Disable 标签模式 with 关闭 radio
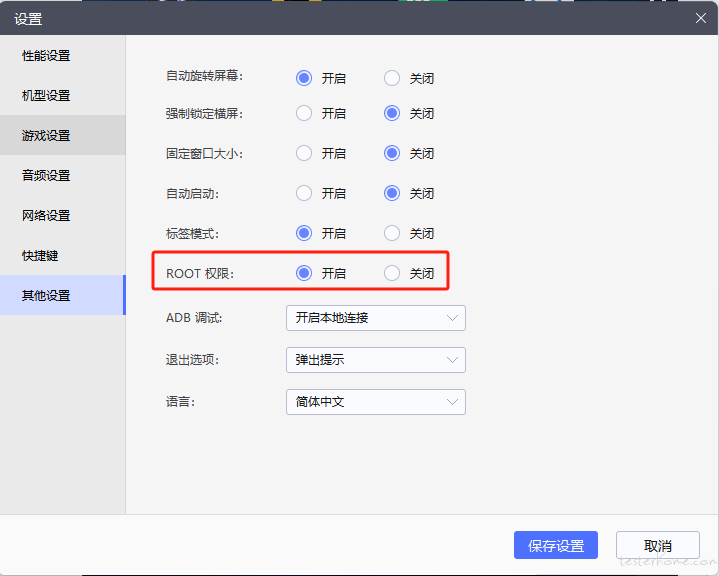The height and width of the screenshot is (576, 719). (392, 233)
